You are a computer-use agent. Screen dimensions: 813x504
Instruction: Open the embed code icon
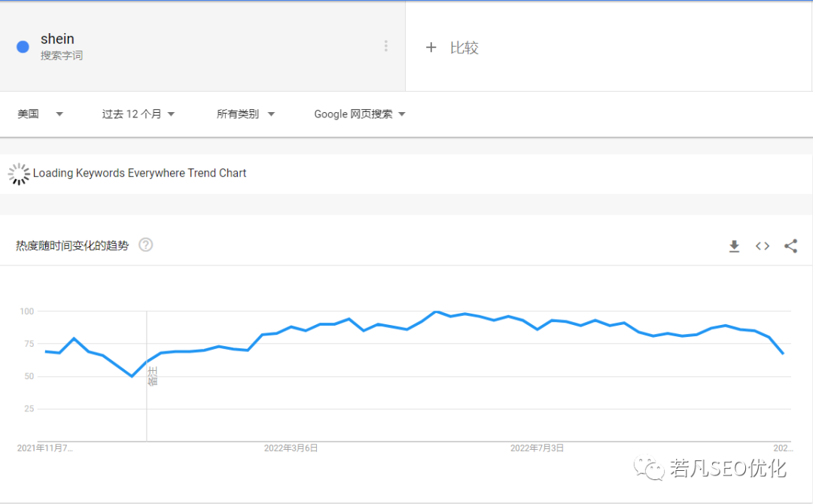click(x=763, y=246)
